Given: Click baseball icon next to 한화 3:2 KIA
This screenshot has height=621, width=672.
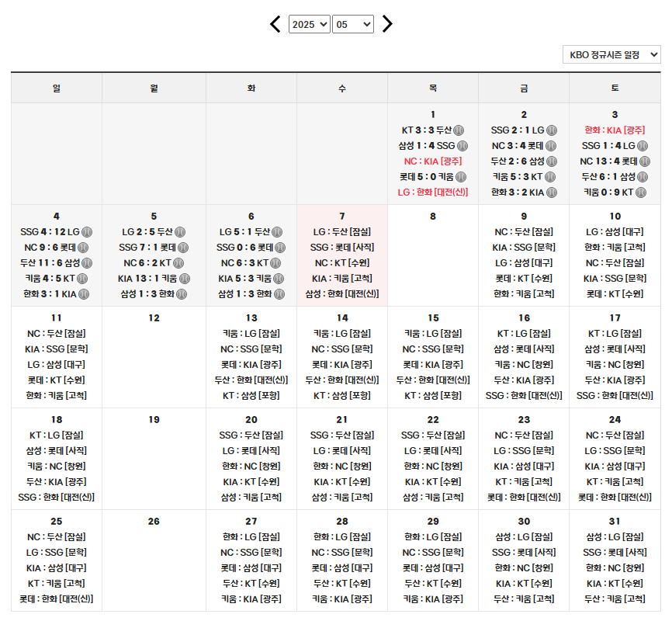Looking at the screenshot, I should [x=552, y=193].
